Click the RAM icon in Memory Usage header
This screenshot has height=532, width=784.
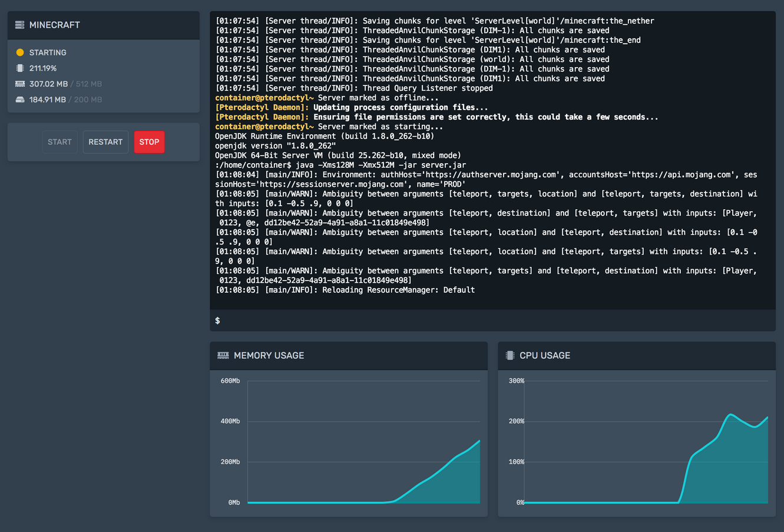(x=223, y=355)
